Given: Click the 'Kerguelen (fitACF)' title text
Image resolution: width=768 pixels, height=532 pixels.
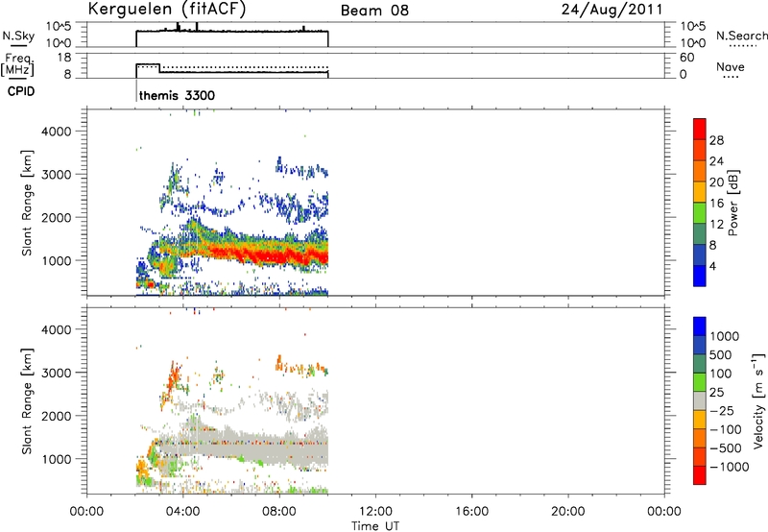Looking at the screenshot, I should (x=166, y=9).
